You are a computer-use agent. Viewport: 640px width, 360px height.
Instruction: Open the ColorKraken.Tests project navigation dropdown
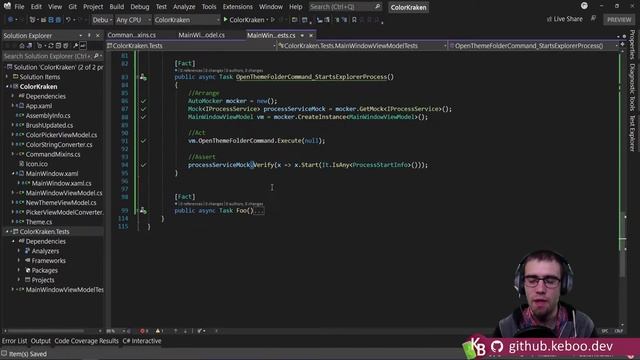(191, 46)
